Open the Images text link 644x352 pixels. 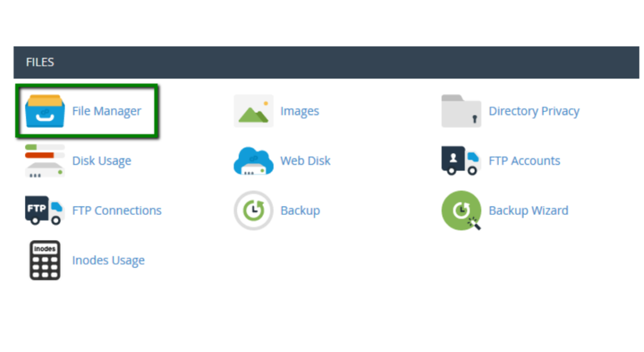pyautogui.click(x=299, y=111)
